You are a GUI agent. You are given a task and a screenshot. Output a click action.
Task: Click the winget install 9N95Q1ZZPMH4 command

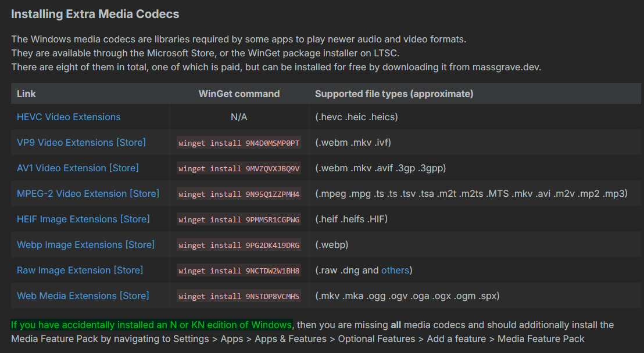(239, 194)
